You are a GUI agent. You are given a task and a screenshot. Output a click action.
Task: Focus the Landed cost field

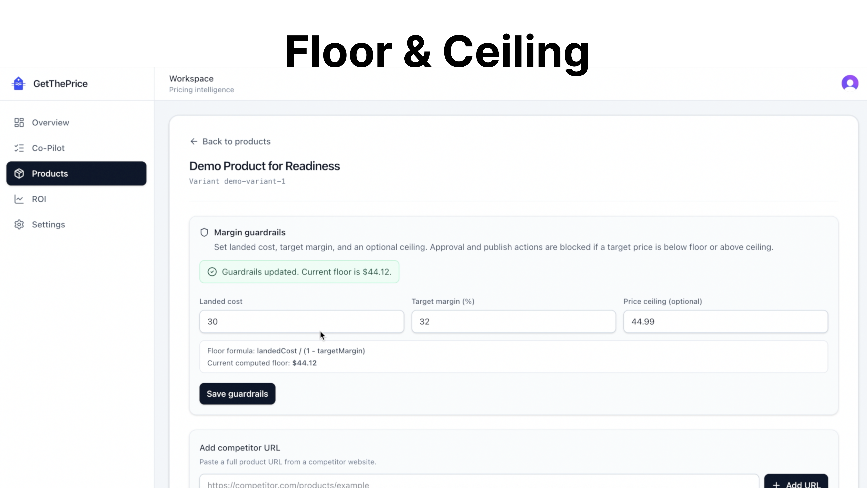click(301, 322)
